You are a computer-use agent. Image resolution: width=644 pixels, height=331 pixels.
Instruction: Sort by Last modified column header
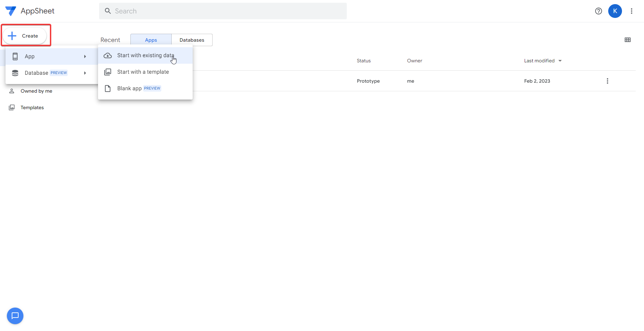point(539,61)
